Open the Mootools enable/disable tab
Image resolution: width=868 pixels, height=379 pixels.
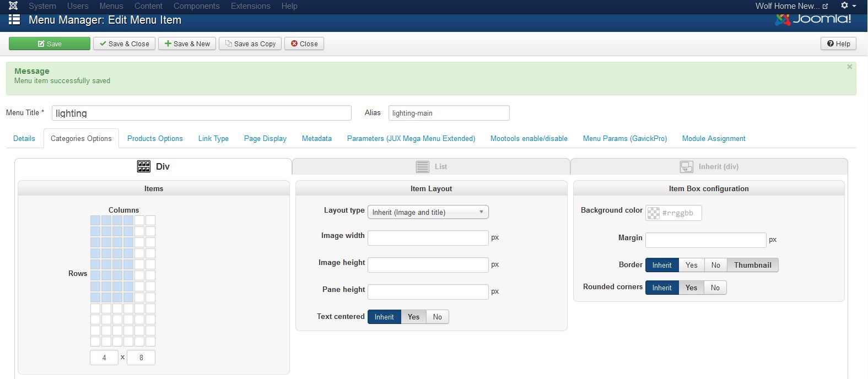point(529,138)
